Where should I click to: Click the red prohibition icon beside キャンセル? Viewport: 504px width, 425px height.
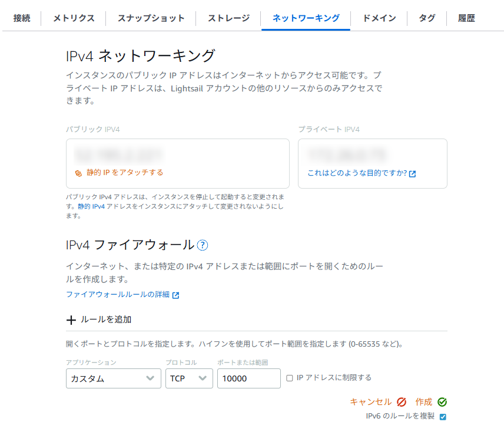point(402,401)
